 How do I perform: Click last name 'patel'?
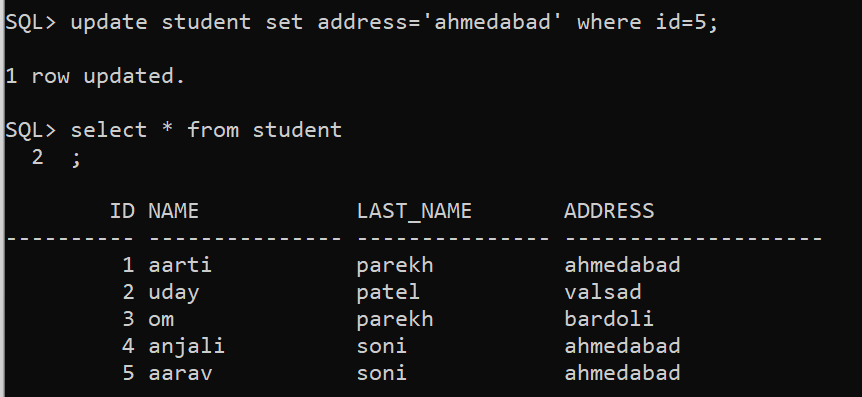tap(388, 293)
